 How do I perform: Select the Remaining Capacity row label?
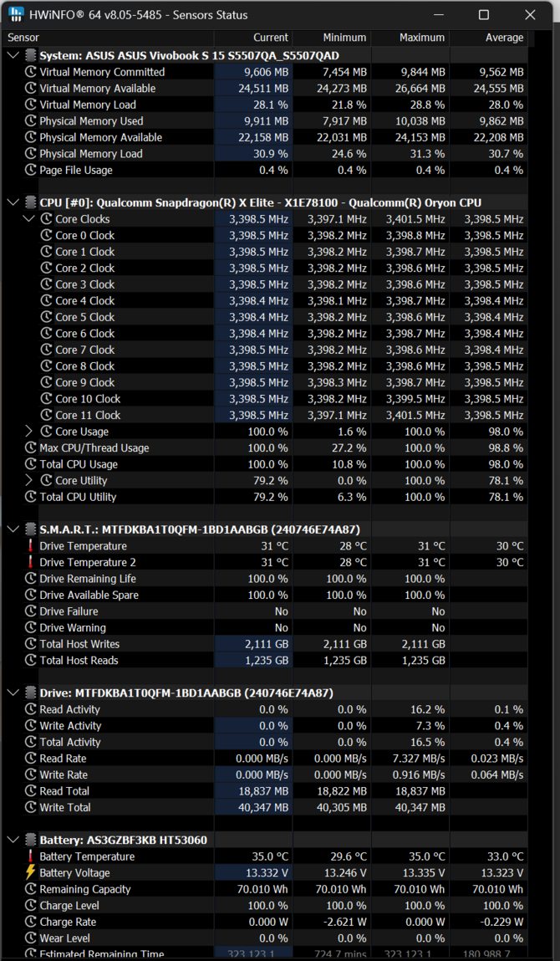point(85,889)
